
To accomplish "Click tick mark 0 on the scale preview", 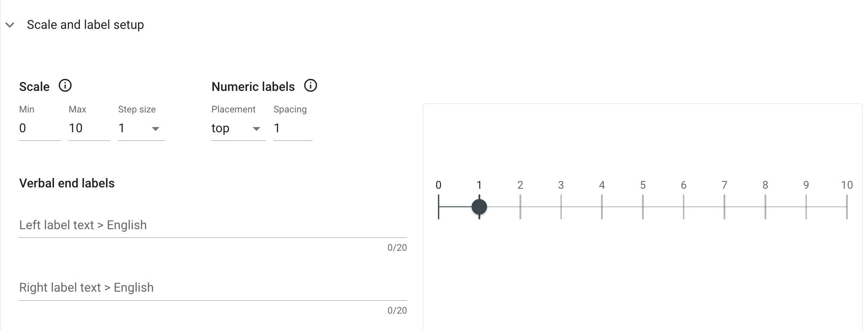I will click(x=439, y=207).
